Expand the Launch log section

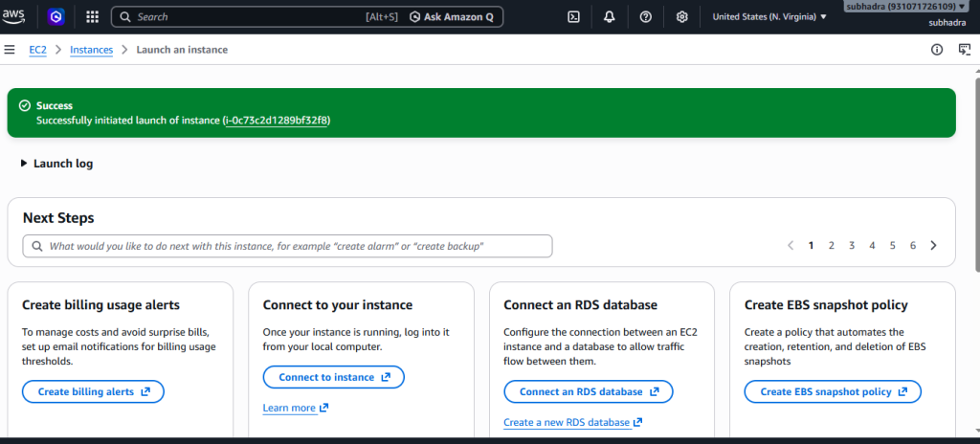click(x=56, y=164)
